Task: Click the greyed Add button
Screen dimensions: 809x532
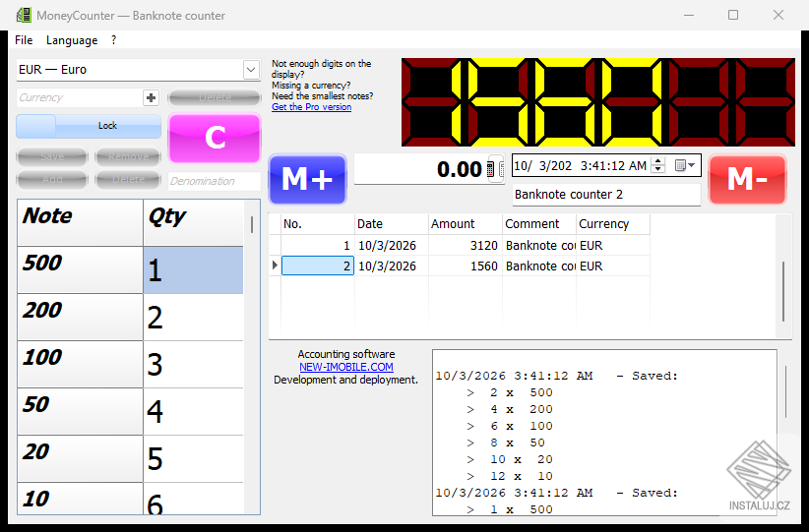Action: coord(52,179)
